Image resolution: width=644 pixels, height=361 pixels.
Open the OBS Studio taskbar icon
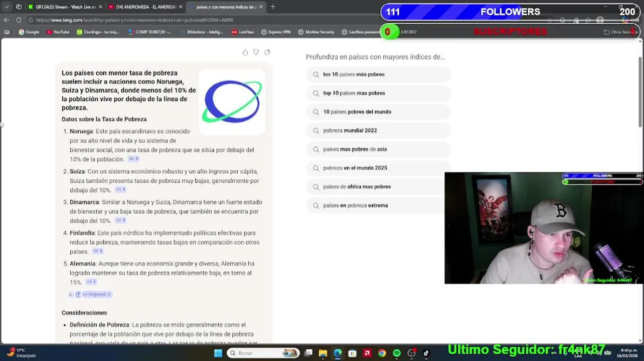[x=411, y=353]
